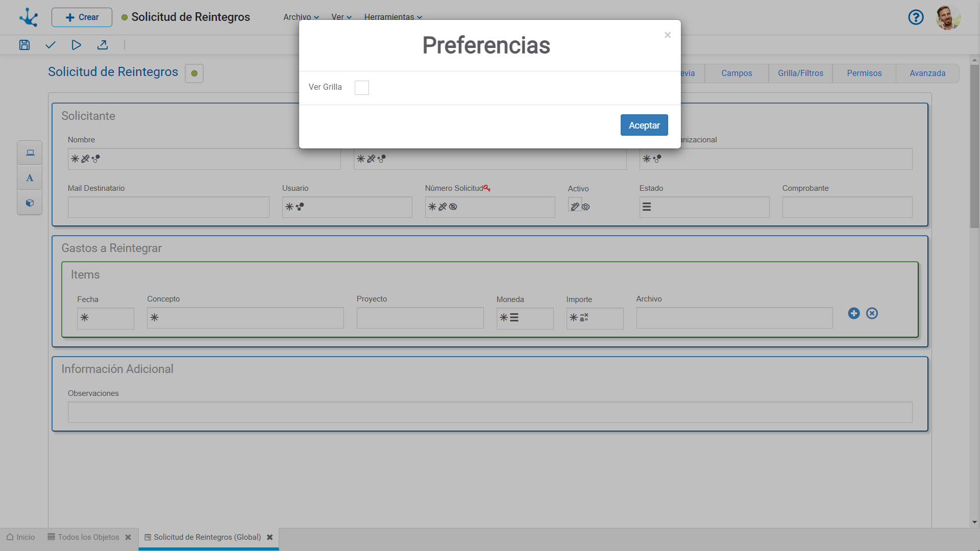This screenshot has height=551, width=980.
Task: Go to the Inicio bottom tab
Action: tap(21, 537)
